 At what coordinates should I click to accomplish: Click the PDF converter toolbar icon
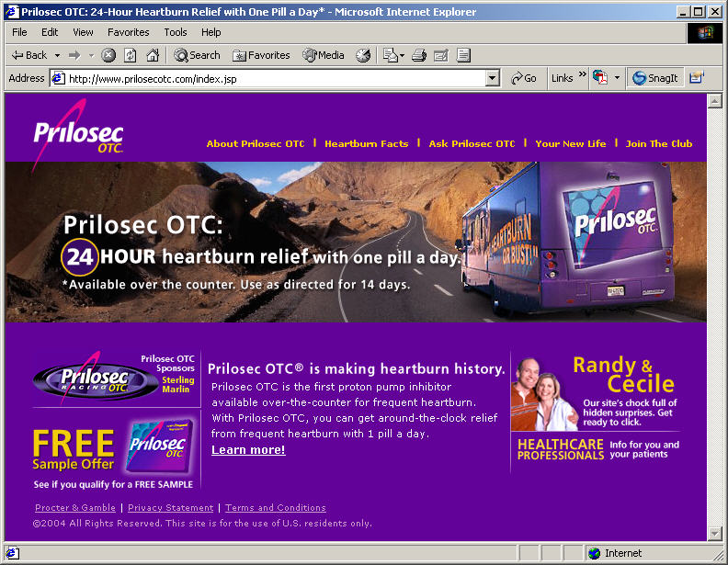click(600, 78)
